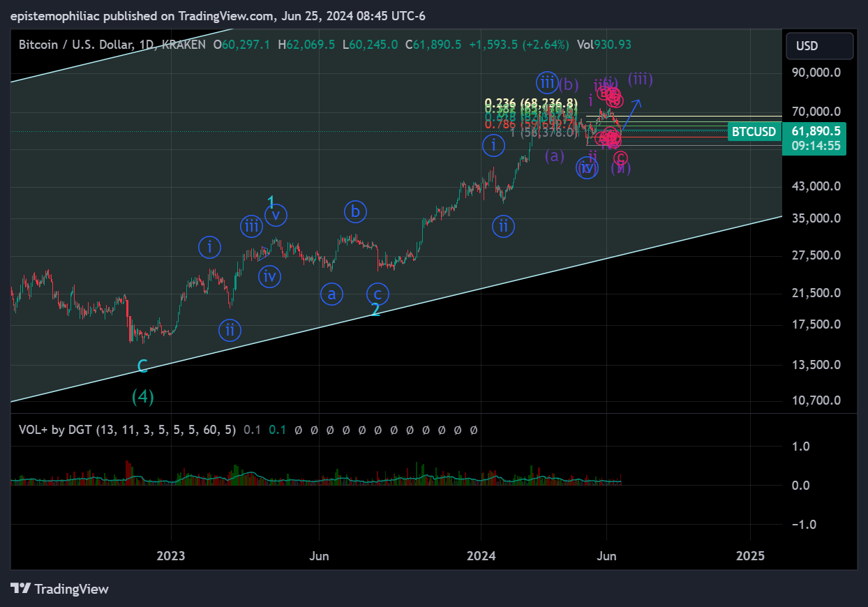Click the circled iii label beside circled v
The width and height of the screenshot is (868, 607).
[252, 226]
